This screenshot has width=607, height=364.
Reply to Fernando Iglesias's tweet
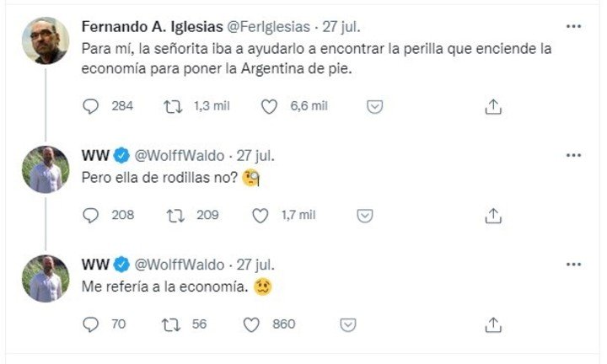click(x=91, y=107)
